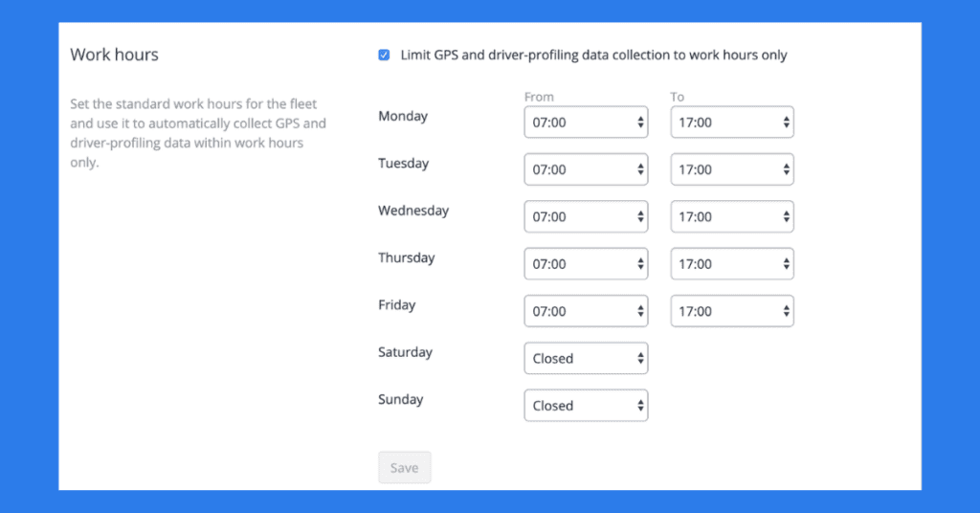Click the Work hours section heading
The width and height of the screenshot is (980, 513).
[x=114, y=55]
